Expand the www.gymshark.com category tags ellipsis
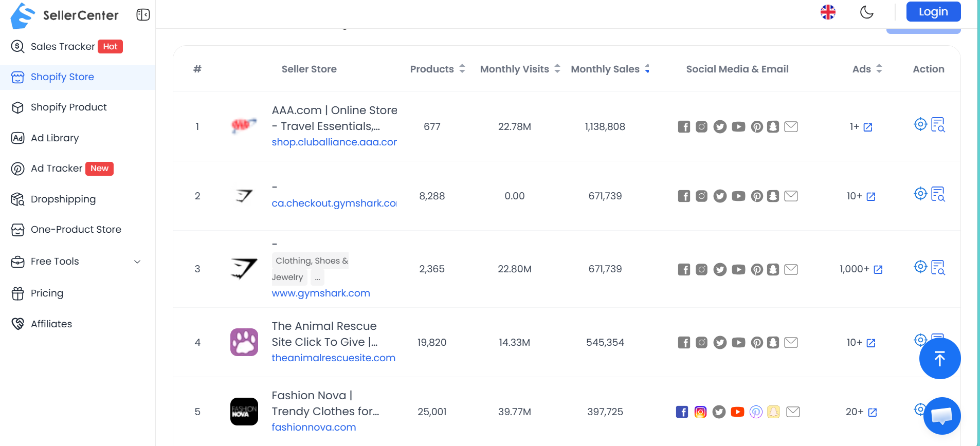This screenshot has height=446, width=980. point(317,277)
